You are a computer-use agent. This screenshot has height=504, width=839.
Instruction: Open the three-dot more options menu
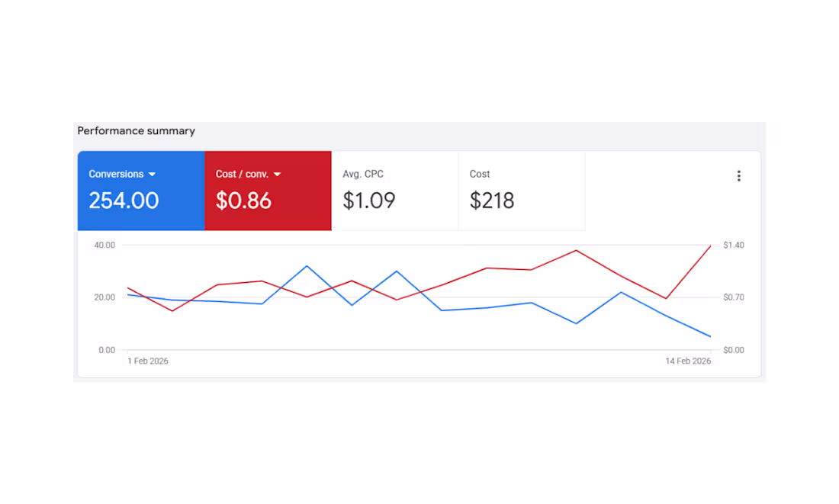pos(738,176)
